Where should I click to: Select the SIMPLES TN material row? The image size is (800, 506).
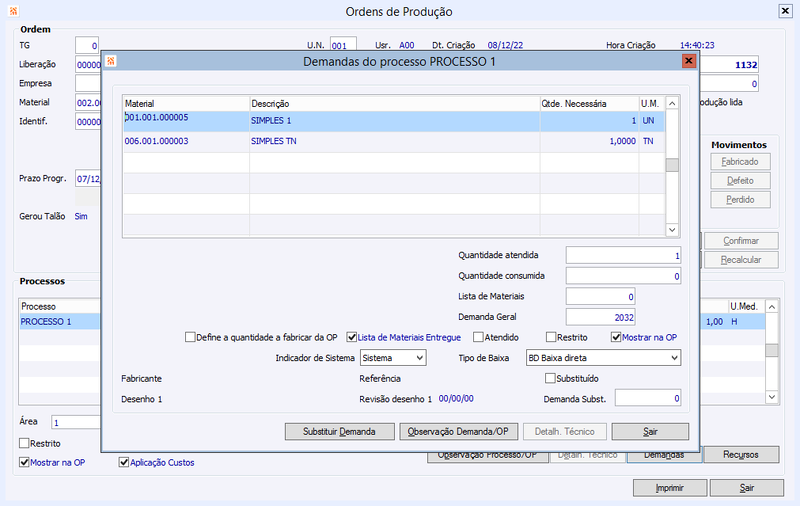(x=393, y=141)
